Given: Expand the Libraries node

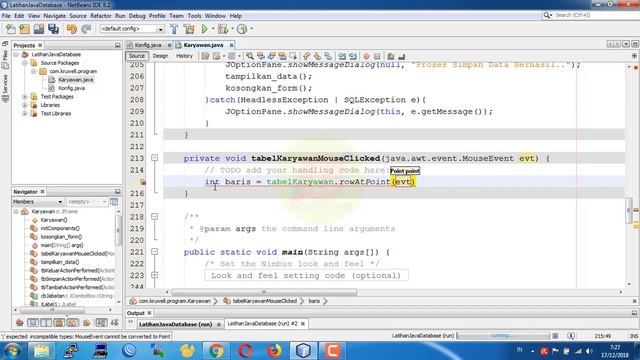Looking at the screenshot, I should (x=25, y=105).
